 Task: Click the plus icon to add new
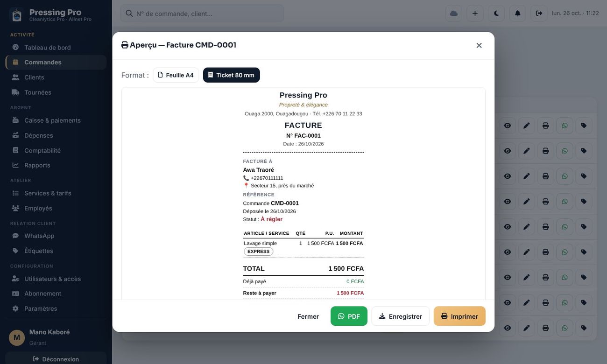tap(475, 13)
